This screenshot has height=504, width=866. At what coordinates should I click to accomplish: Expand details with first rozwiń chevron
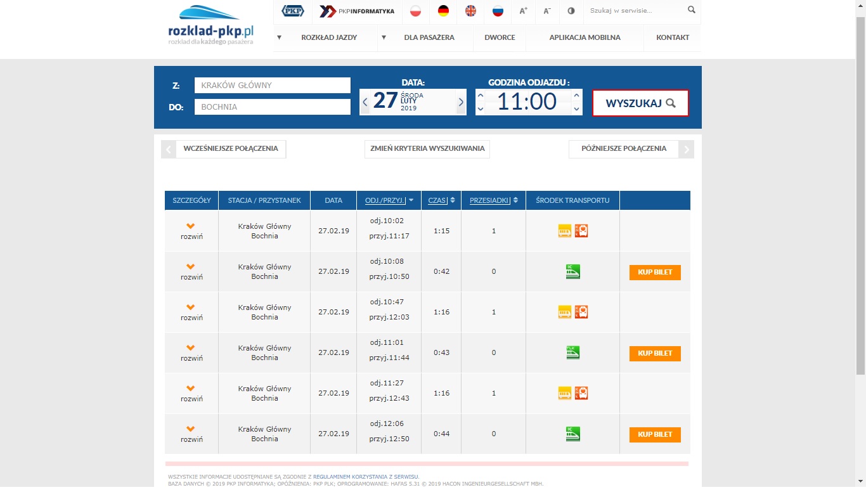[x=191, y=227]
